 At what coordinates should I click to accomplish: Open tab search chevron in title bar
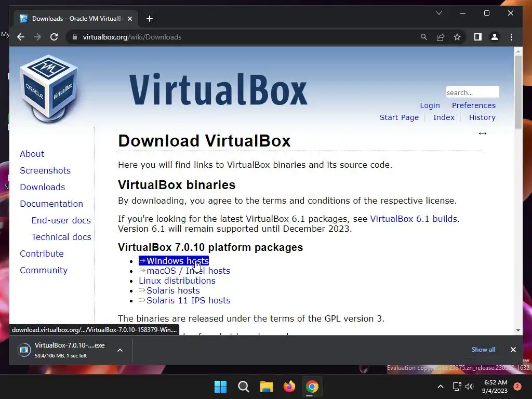pos(438,13)
